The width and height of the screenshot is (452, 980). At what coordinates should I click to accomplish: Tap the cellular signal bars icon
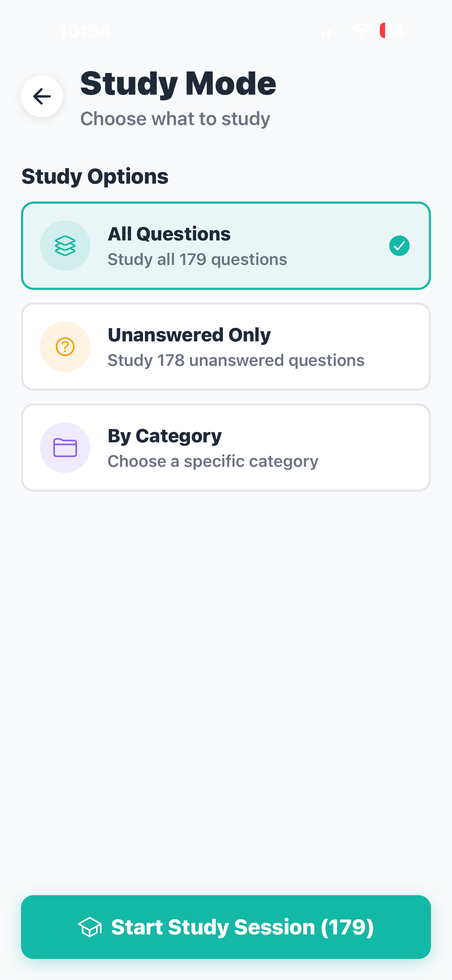click(x=331, y=30)
